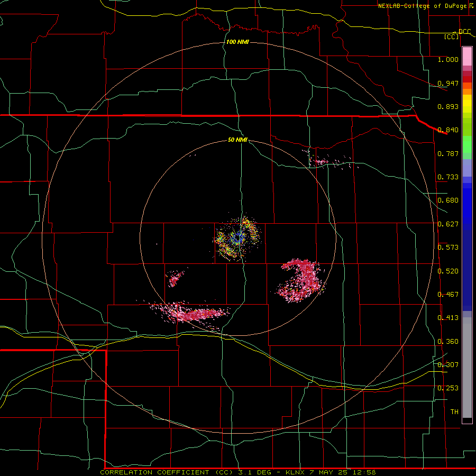Viewport: 476px width, 476px height.
Task: Click the [CC] label above the color scale
Action: tap(452, 36)
